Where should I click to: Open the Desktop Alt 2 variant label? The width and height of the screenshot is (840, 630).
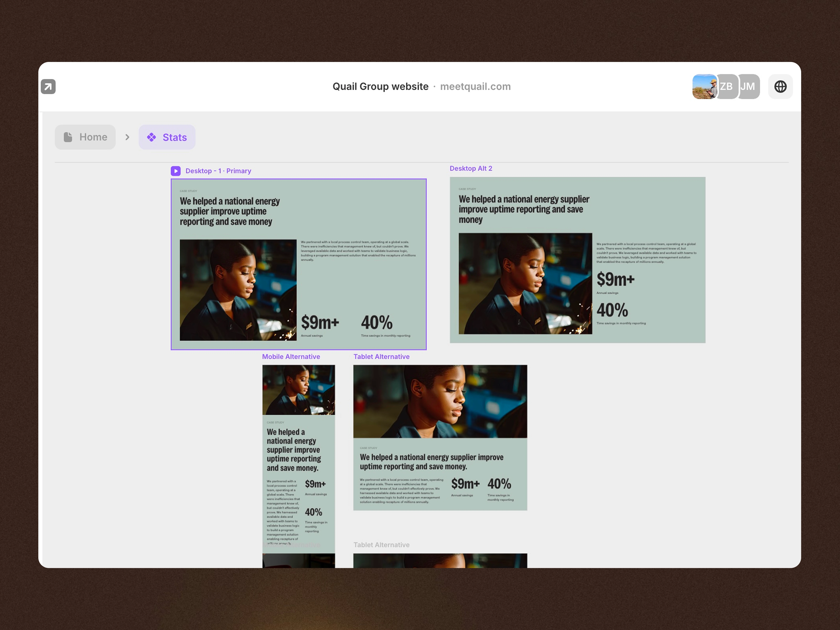click(x=471, y=168)
